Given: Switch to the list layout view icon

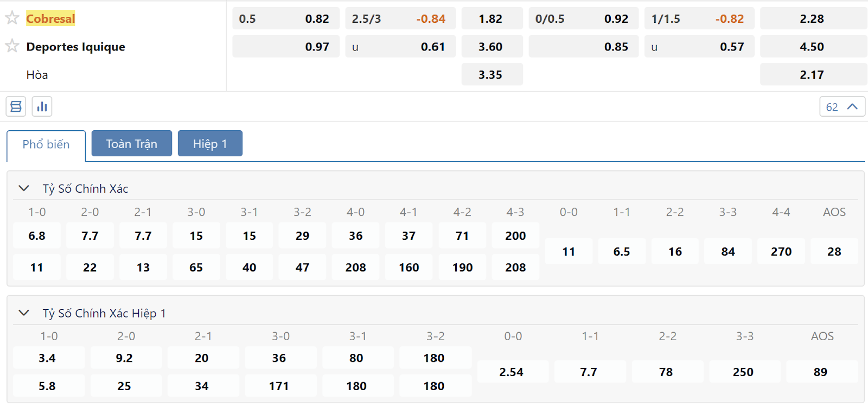Looking at the screenshot, I should point(16,106).
